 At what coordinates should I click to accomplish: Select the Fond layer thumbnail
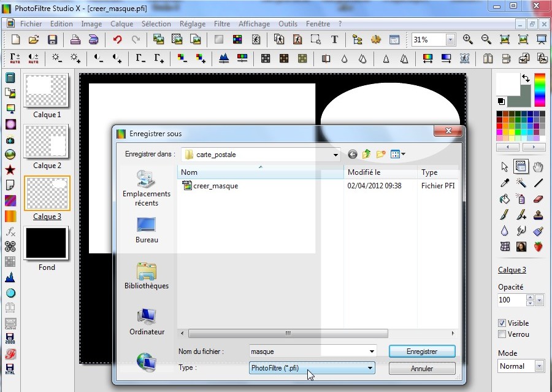[x=47, y=243]
